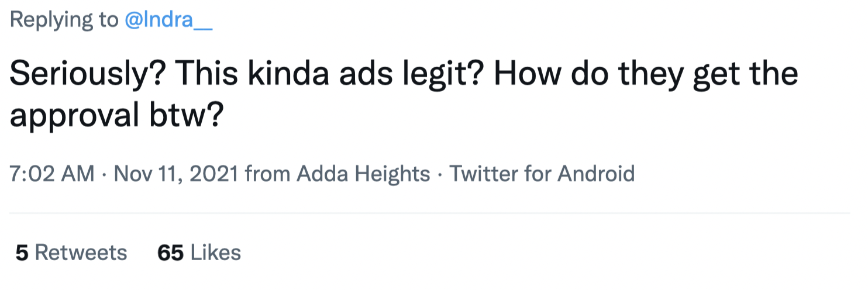Click the divider line above the stats
Viewport: 868px width, 290px height.
430,213
